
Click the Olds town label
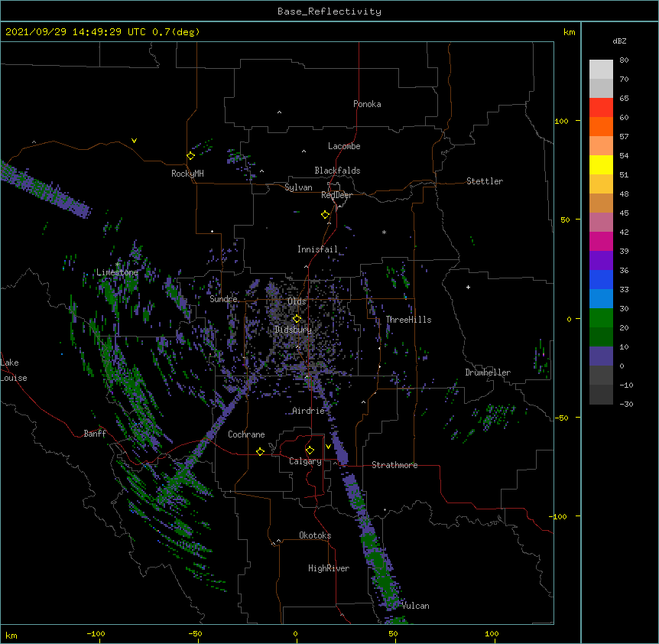[x=297, y=301]
